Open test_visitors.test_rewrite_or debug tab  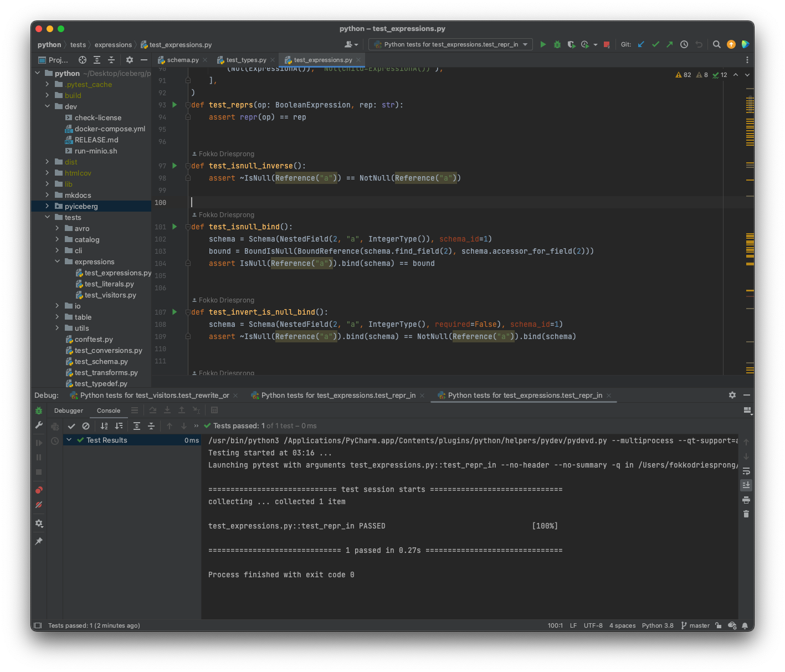154,395
